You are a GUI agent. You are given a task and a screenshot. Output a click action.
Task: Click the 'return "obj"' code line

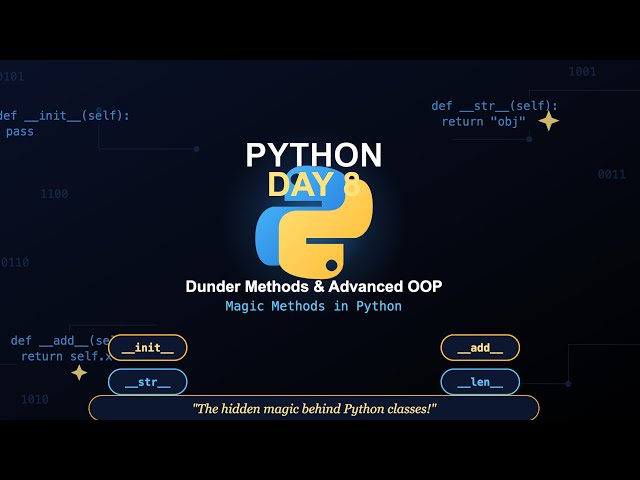483,121
